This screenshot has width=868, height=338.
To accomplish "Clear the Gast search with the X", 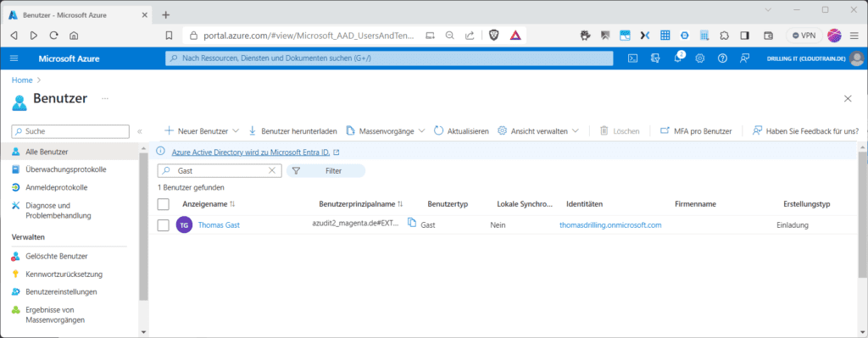I will tap(272, 171).
